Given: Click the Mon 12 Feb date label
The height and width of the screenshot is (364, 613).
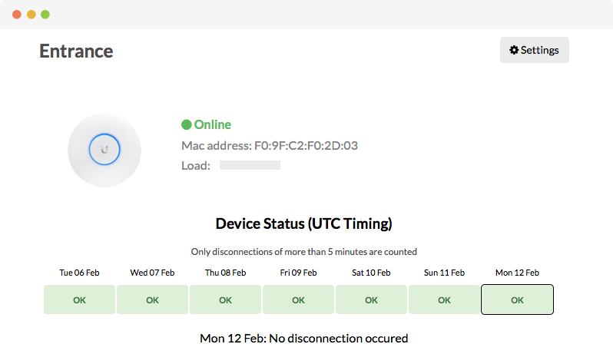Looking at the screenshot, I should coord(517,273).
